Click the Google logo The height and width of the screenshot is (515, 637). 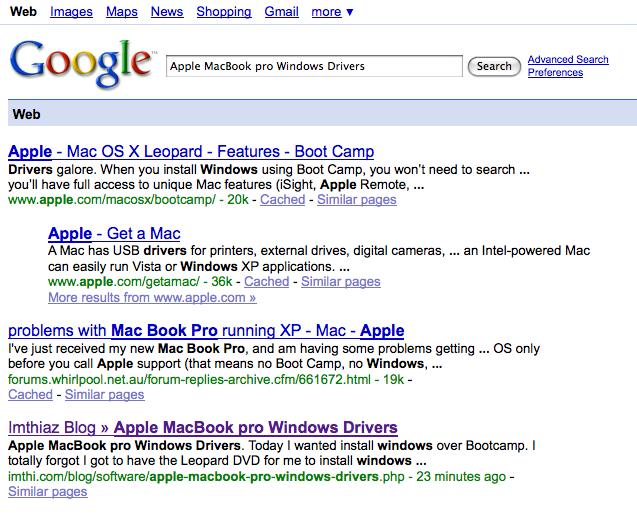tap(82, 64)
